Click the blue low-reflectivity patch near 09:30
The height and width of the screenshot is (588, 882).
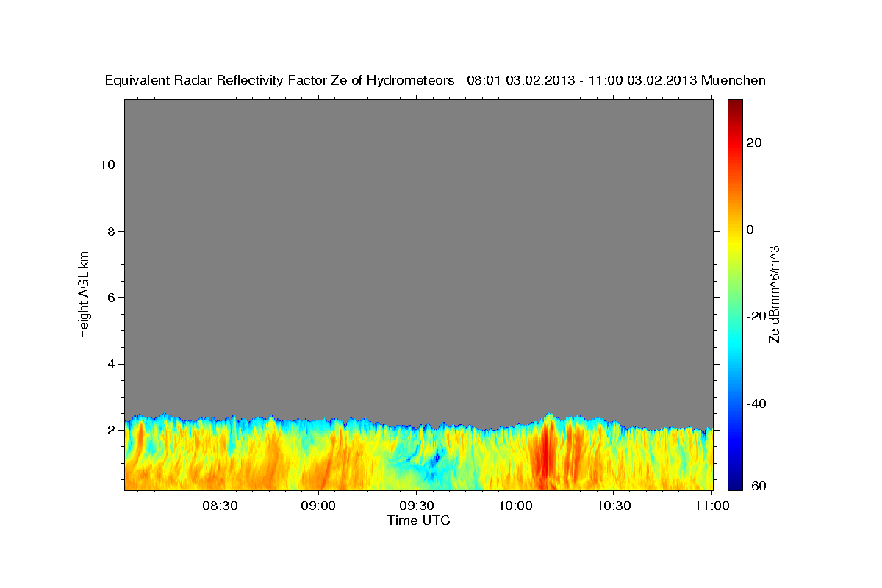click(x=435, y=459)
